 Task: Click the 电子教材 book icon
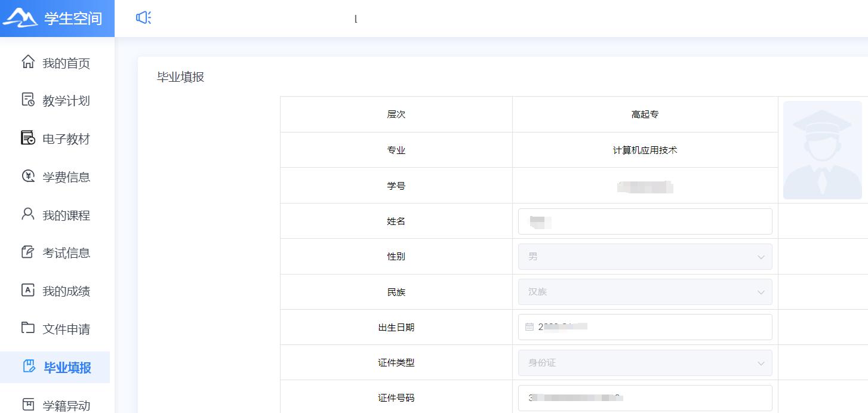(28, 138)
